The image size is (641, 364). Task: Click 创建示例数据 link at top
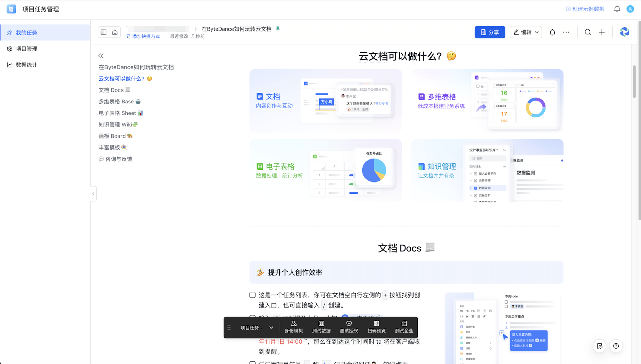click(x=585, y=9)
